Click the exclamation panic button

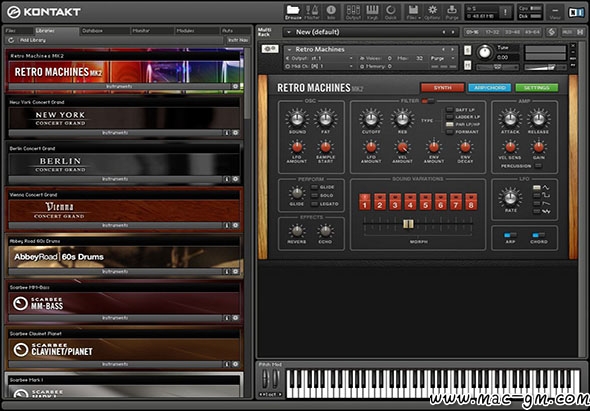point(505,12)
